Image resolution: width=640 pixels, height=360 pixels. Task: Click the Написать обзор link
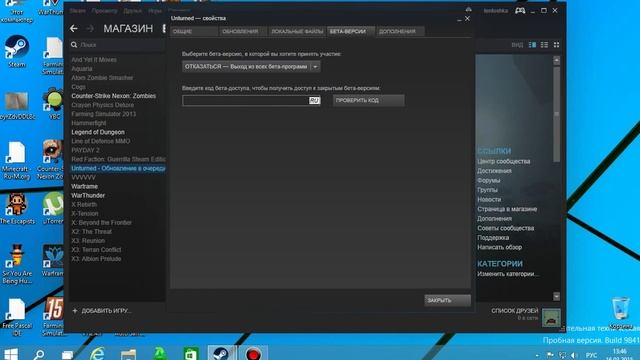tap(500, 247)
